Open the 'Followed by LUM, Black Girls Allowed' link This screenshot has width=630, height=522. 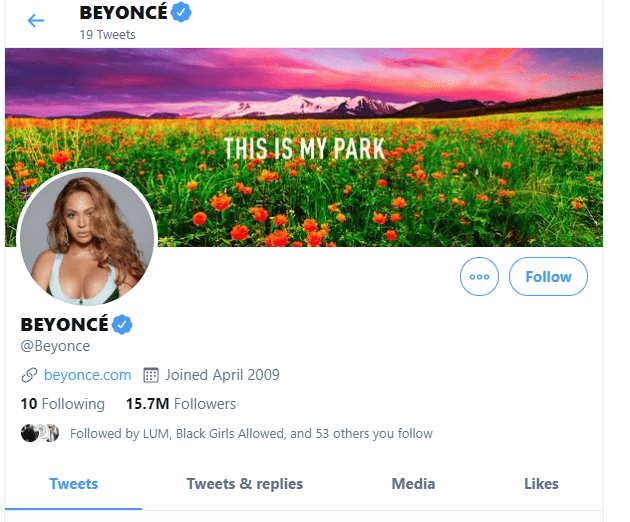251,434
